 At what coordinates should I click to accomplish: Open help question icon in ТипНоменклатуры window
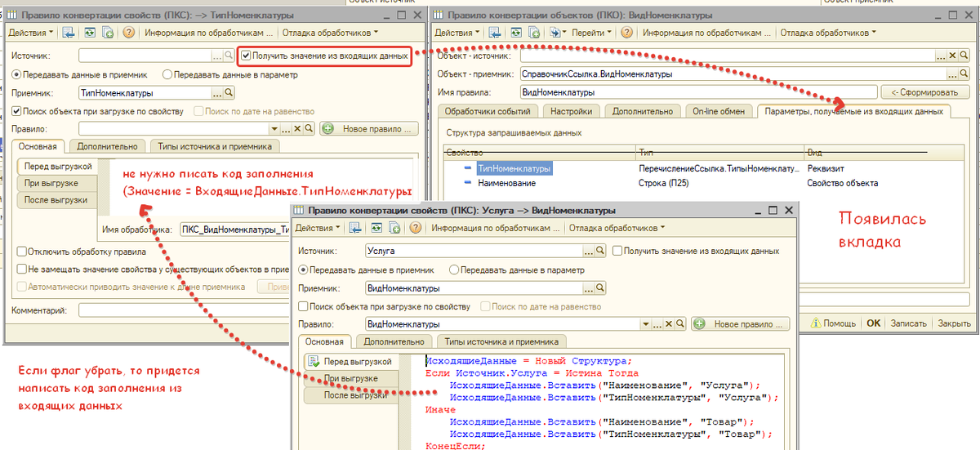tap(128, 33)
